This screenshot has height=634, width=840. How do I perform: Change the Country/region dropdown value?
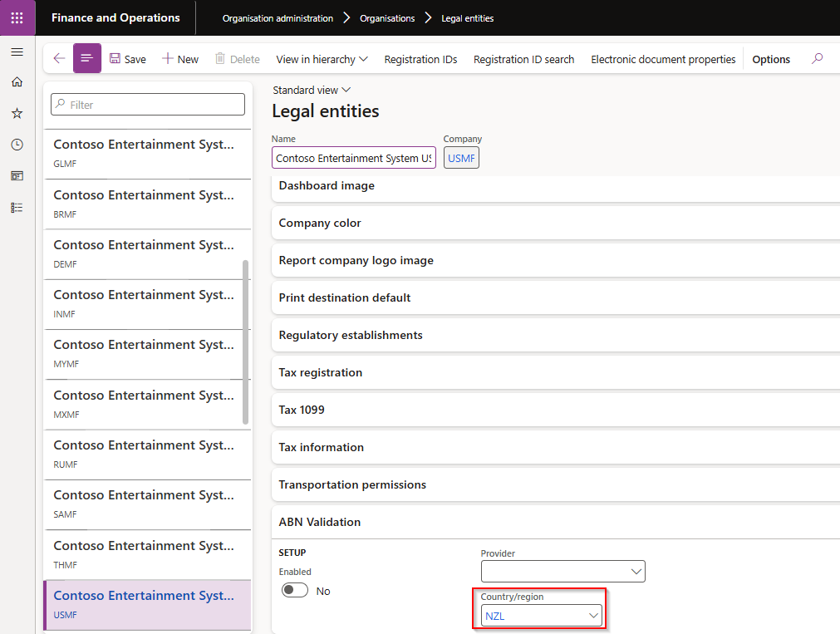pyautogui.click(x=540, y=615)
